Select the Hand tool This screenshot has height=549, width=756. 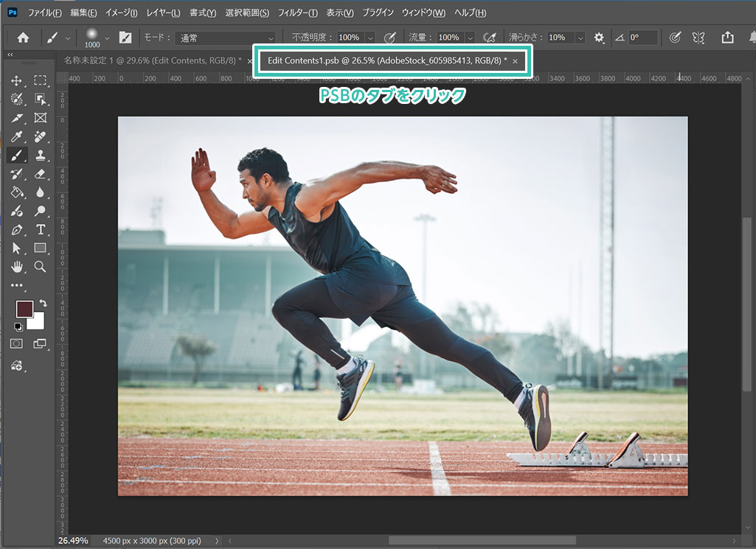coord(16,267)
